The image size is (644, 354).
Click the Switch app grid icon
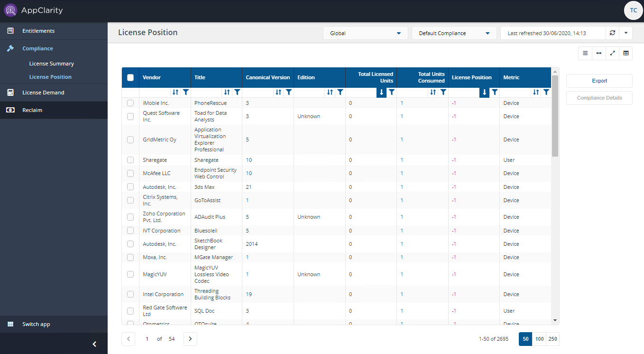[10, 324]
